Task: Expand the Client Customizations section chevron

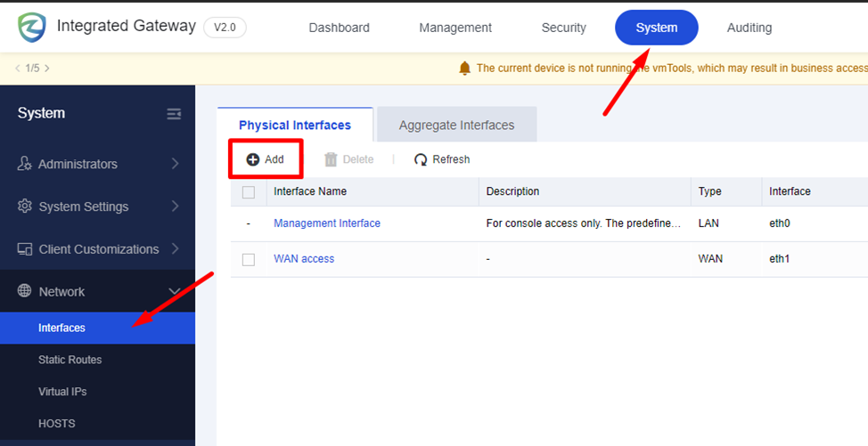Action: point(176,248)
